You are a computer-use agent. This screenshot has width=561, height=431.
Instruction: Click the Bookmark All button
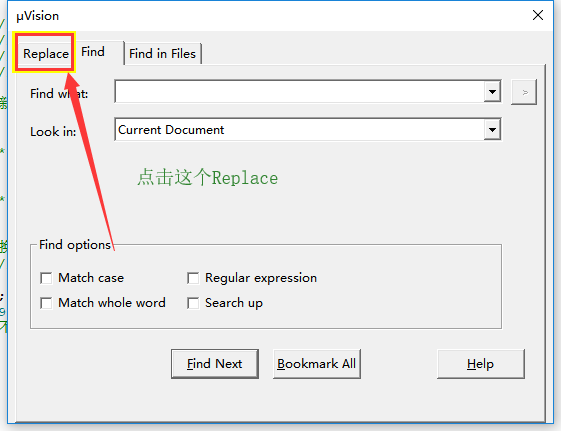[x=317, y=364]
